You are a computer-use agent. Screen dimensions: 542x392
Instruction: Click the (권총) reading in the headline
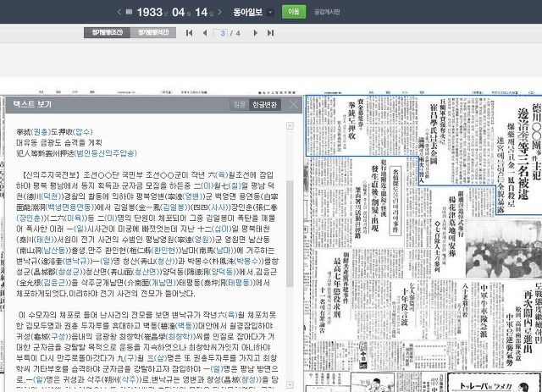tap(41, 132)
